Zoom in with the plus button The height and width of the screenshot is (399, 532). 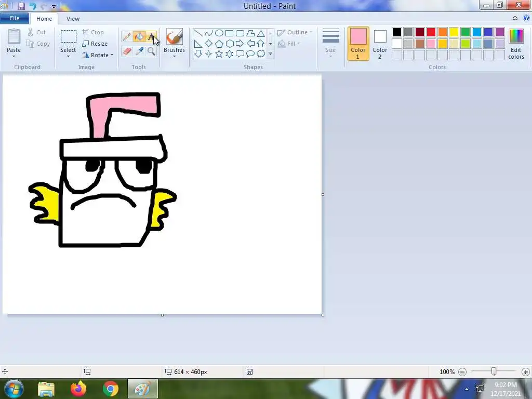[526, 372]
